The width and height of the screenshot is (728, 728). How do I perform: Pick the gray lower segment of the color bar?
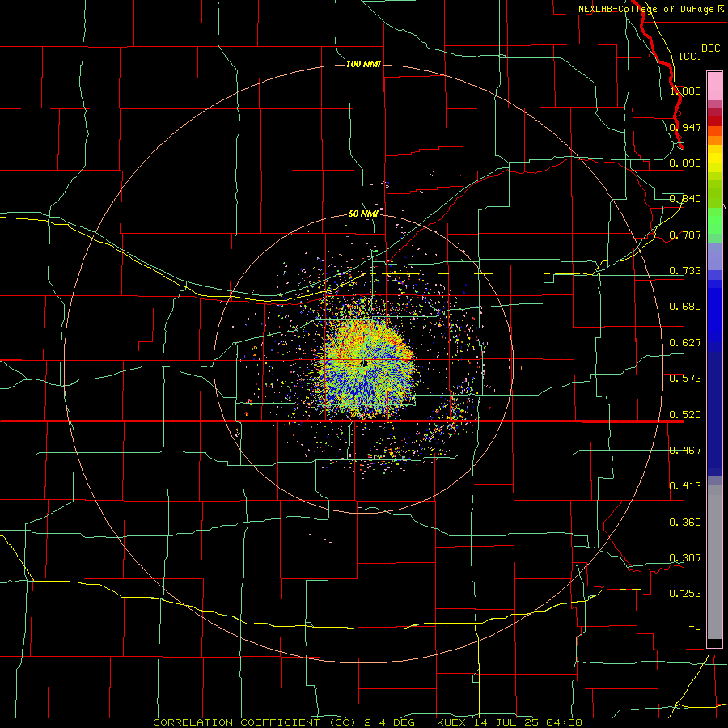pos(714,562)
